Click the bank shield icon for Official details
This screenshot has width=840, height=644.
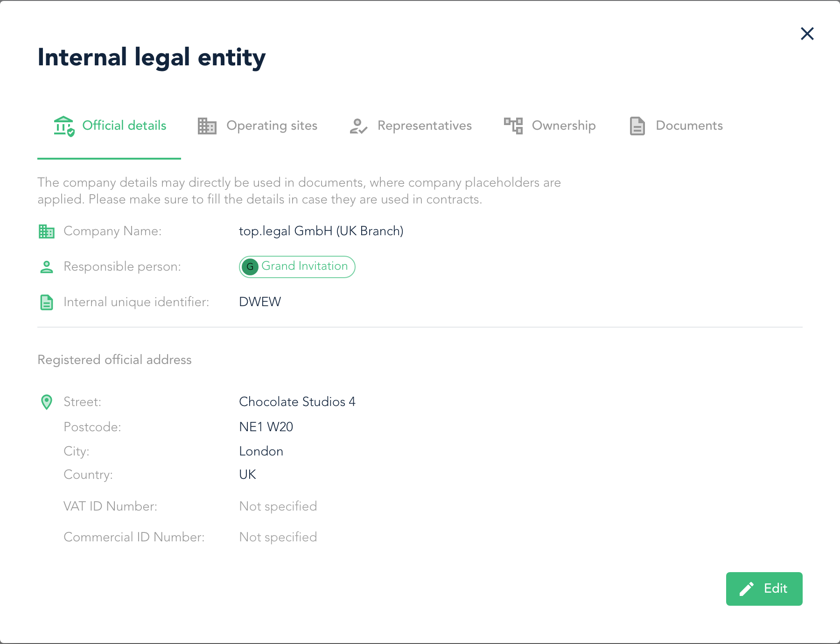[x=64, y=126]
